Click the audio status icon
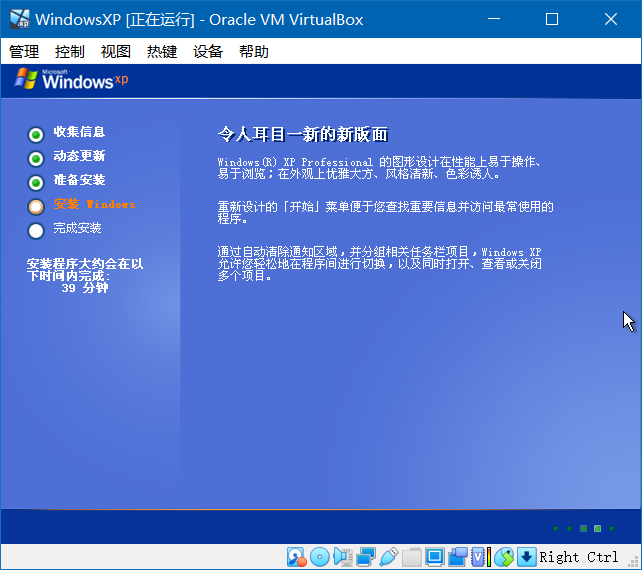 (x=343, y=557)
